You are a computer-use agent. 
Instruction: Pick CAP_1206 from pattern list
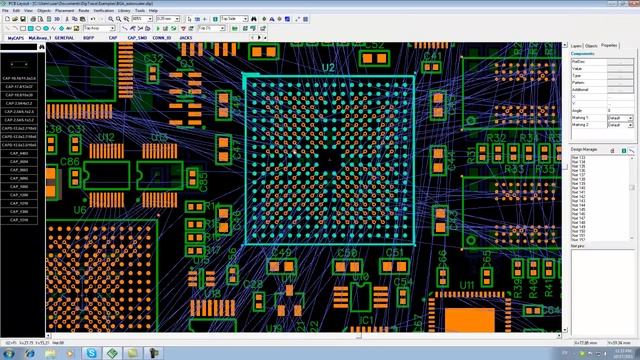[19, 195]
